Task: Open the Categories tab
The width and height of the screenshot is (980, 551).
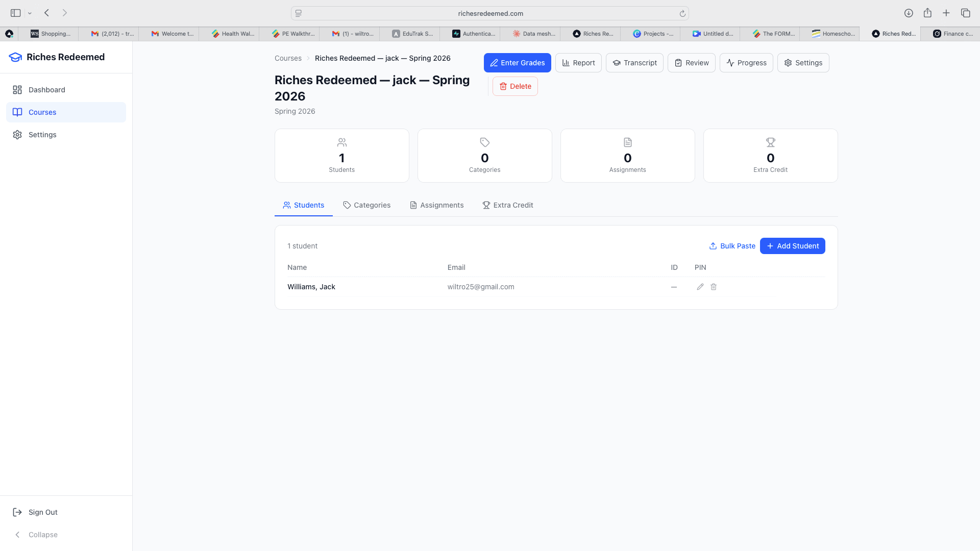Action: click(x=366, y=205)
